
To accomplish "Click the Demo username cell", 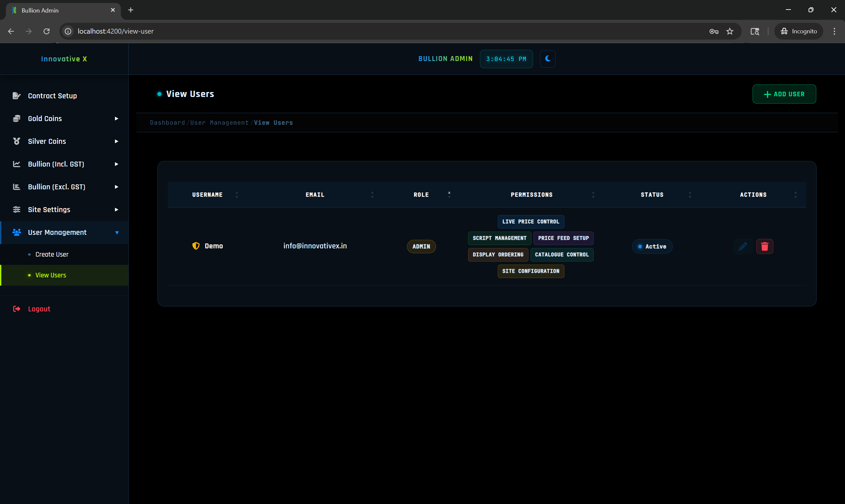I will (x=214, y=246).
